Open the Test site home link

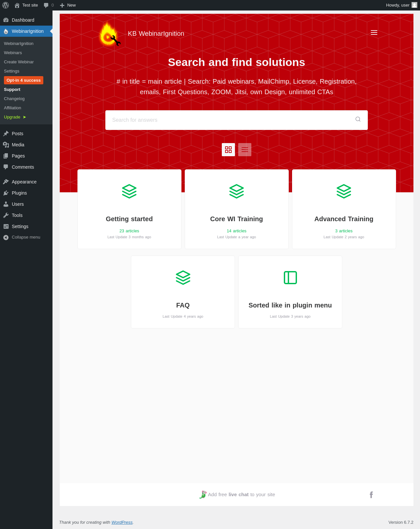pos(26,5)
